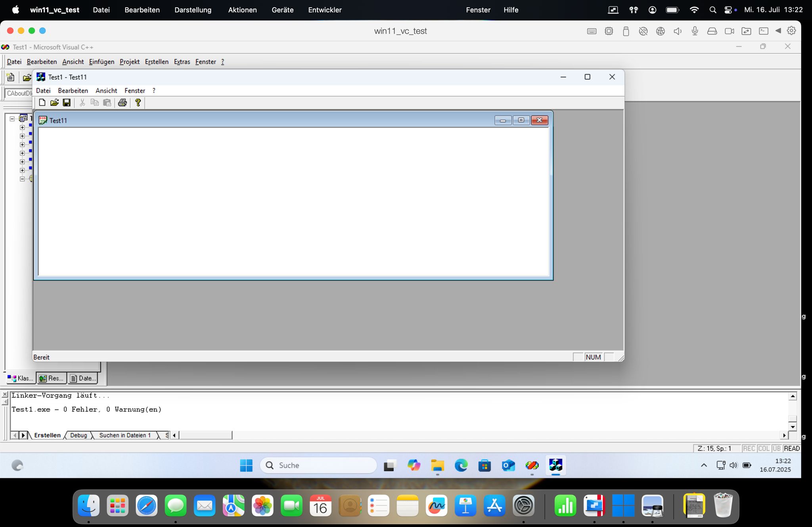Click the globe network icon in VM toolbar
Screen dimensions: 812x527
coord(661,31)
